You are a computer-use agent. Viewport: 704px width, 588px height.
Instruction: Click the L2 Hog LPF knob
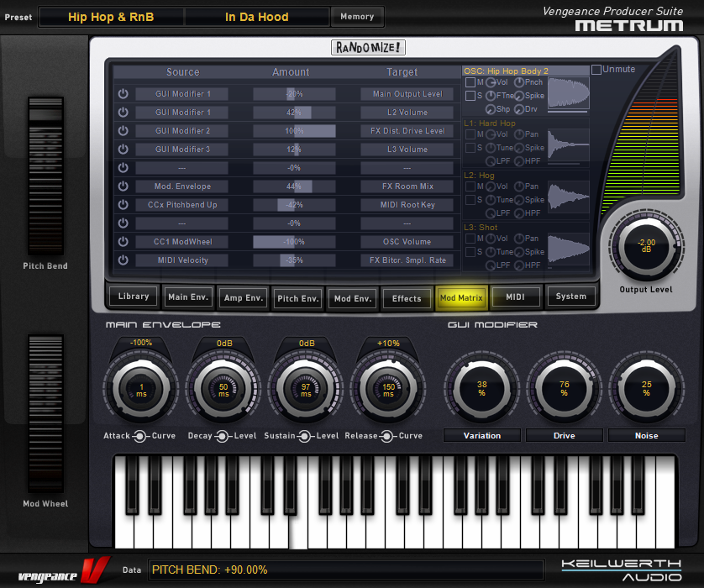(490, 213)
